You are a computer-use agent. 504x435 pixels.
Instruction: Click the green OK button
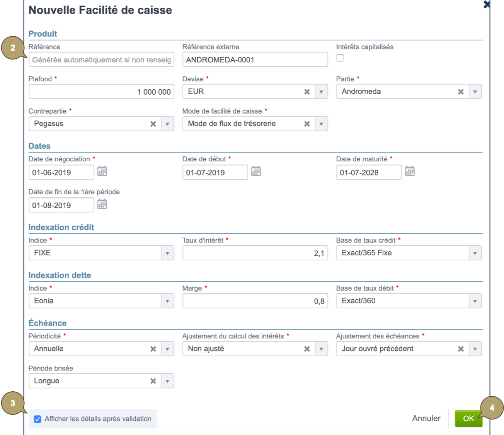coord(468,418)
